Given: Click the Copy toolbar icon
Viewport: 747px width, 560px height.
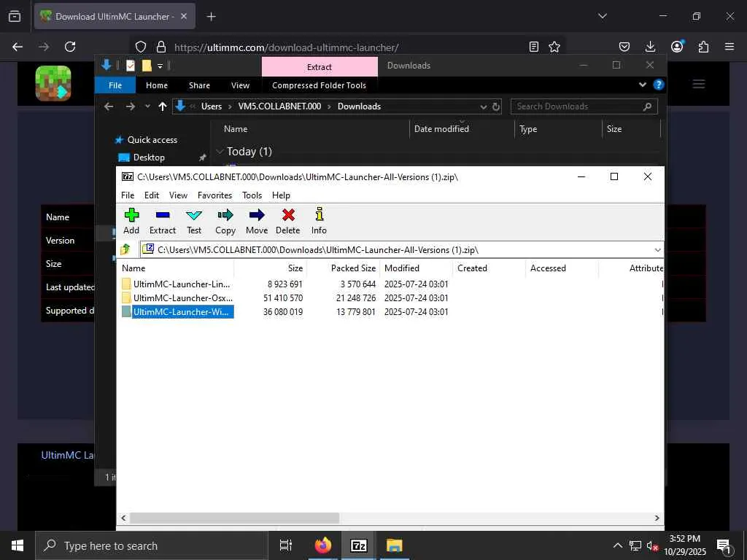Looking at the screenshot, I should point(225,222).
